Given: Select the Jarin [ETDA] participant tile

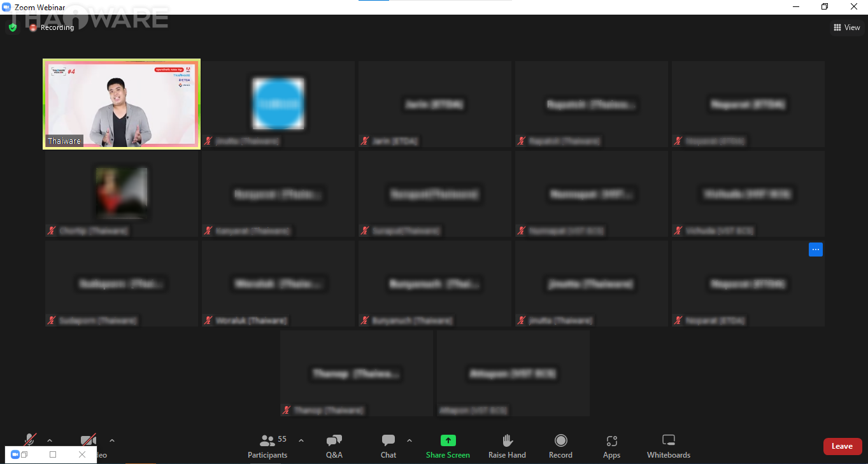Looking at the screenshot, I should tap(435, 104).
